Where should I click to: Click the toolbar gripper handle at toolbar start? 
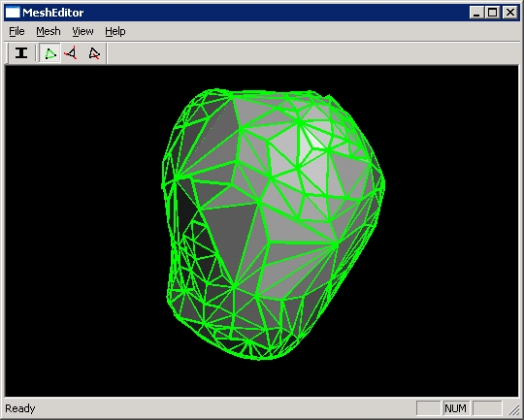(x=7, y=53)
